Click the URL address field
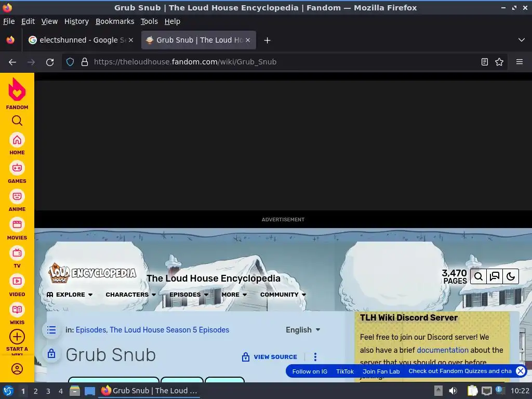Image resolution: width=532 pixels, height=399 pixels. coord(285,62)
